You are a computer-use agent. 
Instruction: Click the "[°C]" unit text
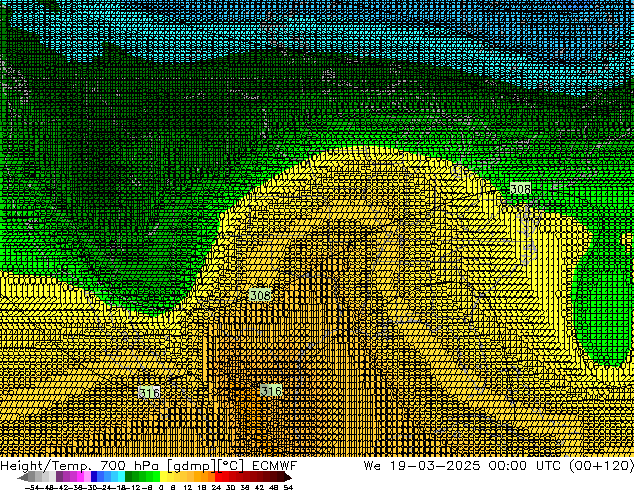(x=231, y=466)
